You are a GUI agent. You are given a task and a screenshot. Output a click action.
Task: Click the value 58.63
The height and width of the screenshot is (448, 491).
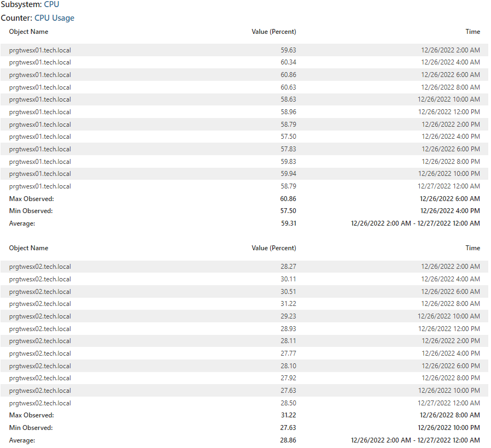point(288,99)
